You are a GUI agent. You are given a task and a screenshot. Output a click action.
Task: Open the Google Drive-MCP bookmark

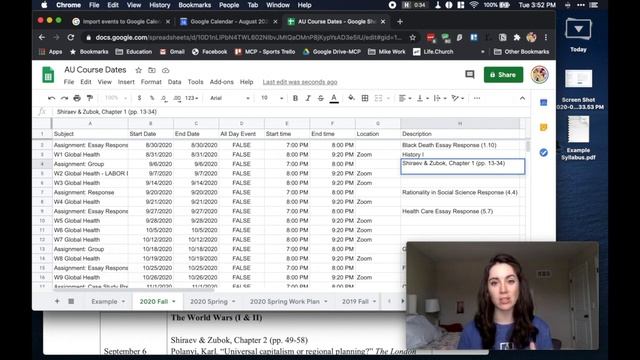tap(332, 52)
